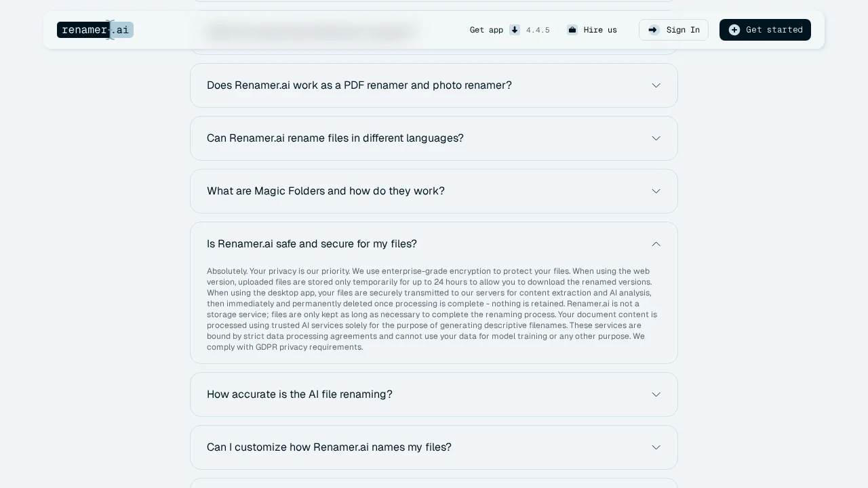
Task: Select the briefcase icon next to Hire us
Action: [x=572, y=30]
